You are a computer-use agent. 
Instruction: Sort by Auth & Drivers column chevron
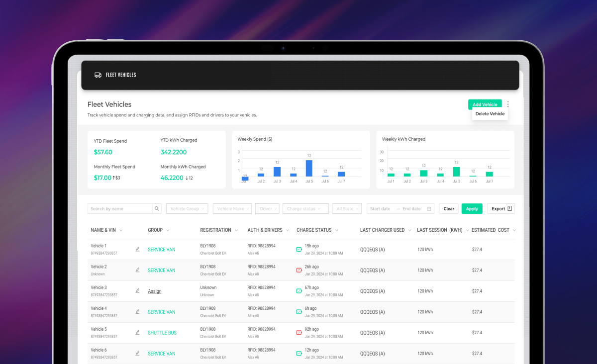(x=288, y=230)
